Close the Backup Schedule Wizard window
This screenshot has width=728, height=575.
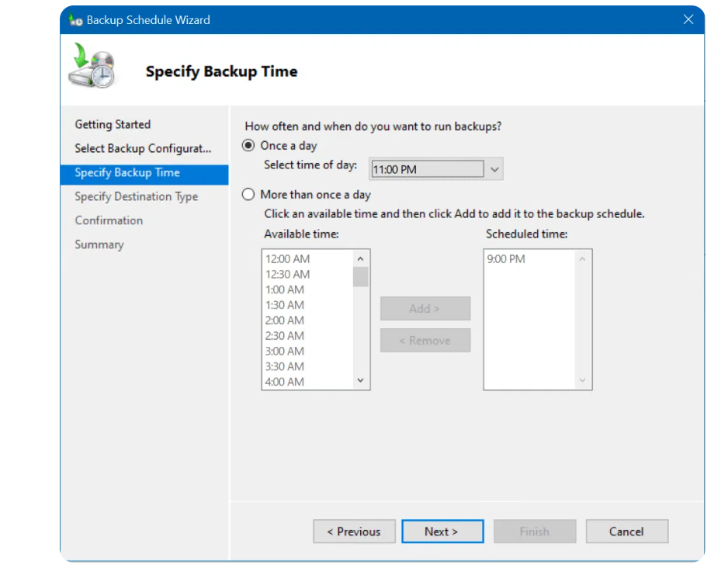(688, 20)
